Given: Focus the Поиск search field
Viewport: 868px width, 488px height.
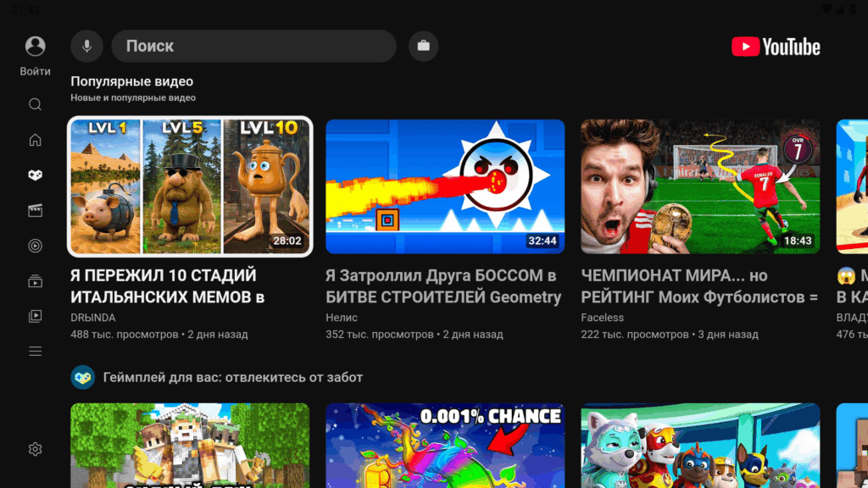Looking at the screenshot, I should point(254,46).
